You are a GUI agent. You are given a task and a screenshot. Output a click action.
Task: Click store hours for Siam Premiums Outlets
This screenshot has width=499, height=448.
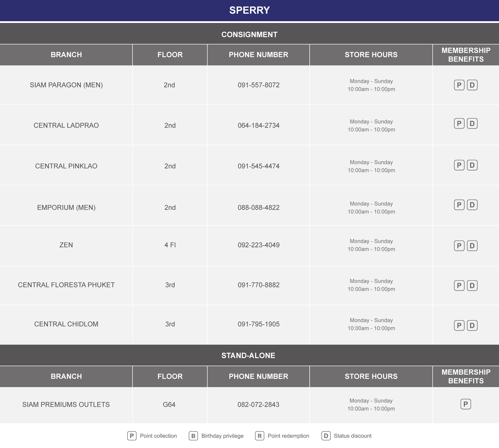[371, 405]
